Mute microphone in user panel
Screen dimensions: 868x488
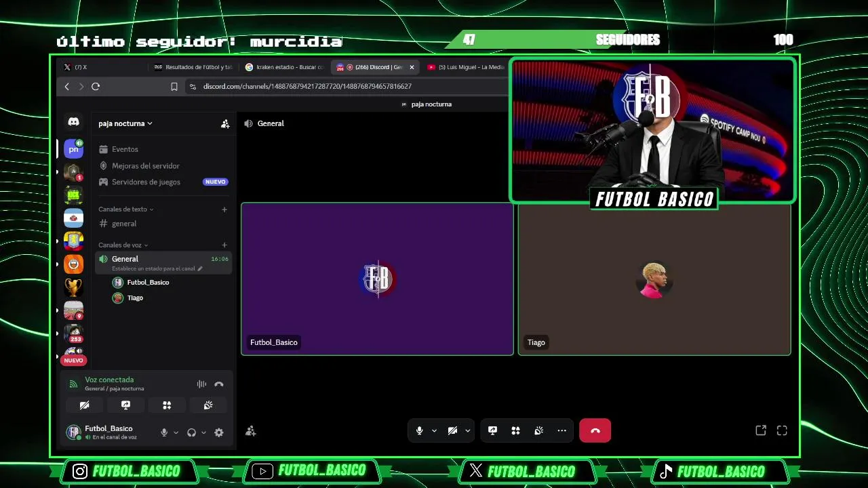(x=164, y=432)
